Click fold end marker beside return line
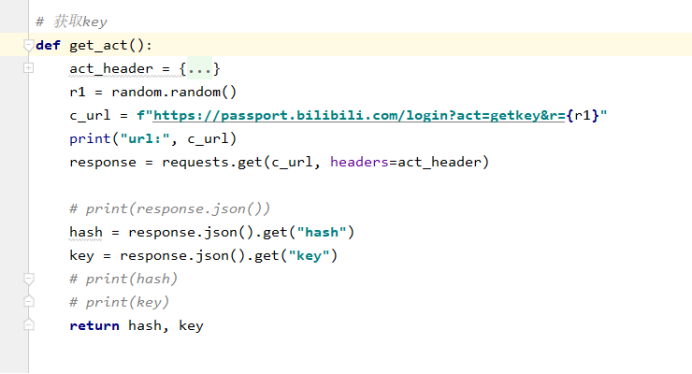This screenshot has width=692, height=374. pyautogui.click(x=28, y=325)
